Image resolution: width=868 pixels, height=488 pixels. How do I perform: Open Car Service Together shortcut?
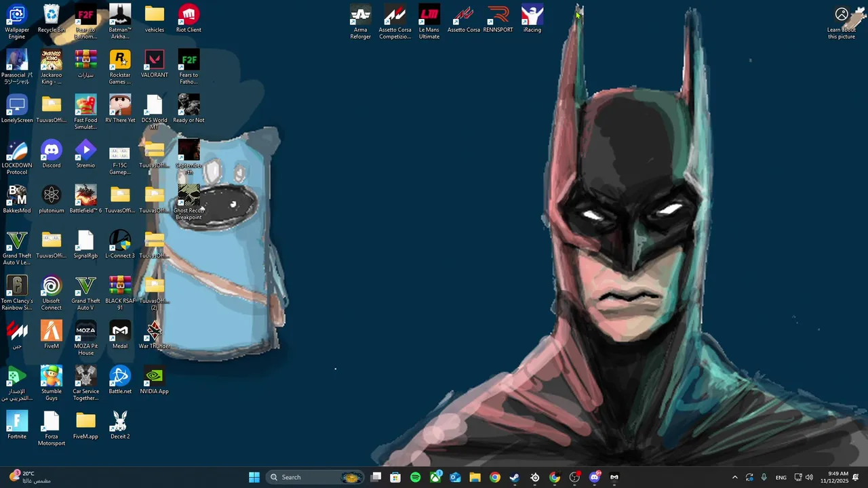[85, 384]
